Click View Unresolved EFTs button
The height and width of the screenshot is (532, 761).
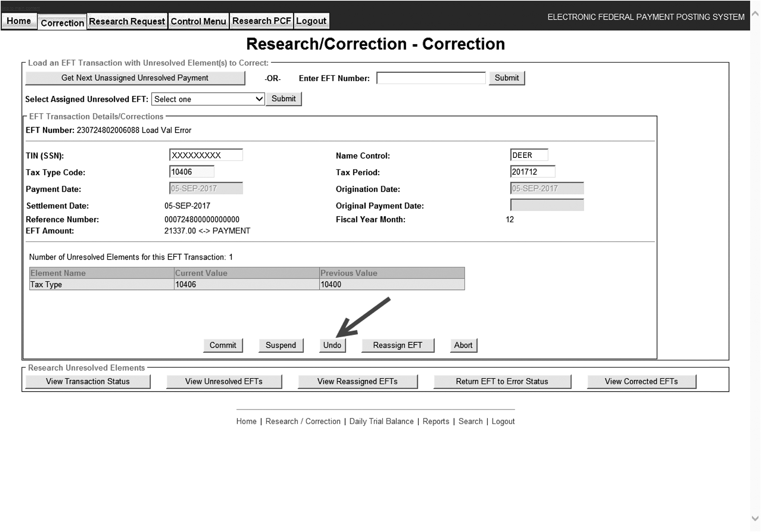(x=224, y=381)
